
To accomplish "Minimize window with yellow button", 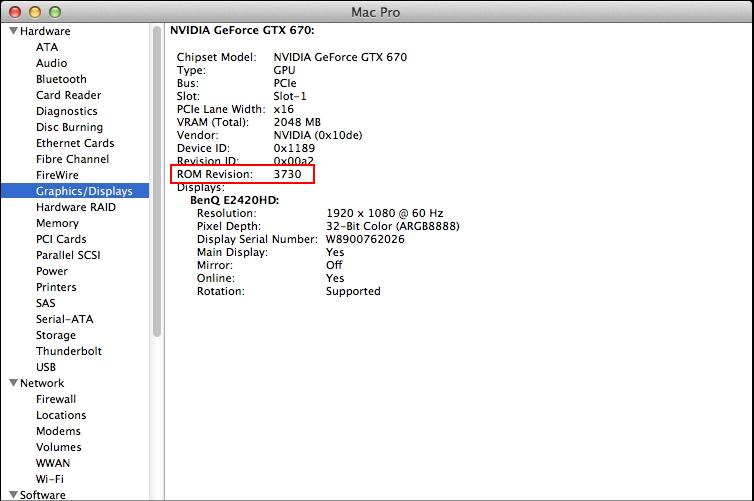I will point(35,12).
